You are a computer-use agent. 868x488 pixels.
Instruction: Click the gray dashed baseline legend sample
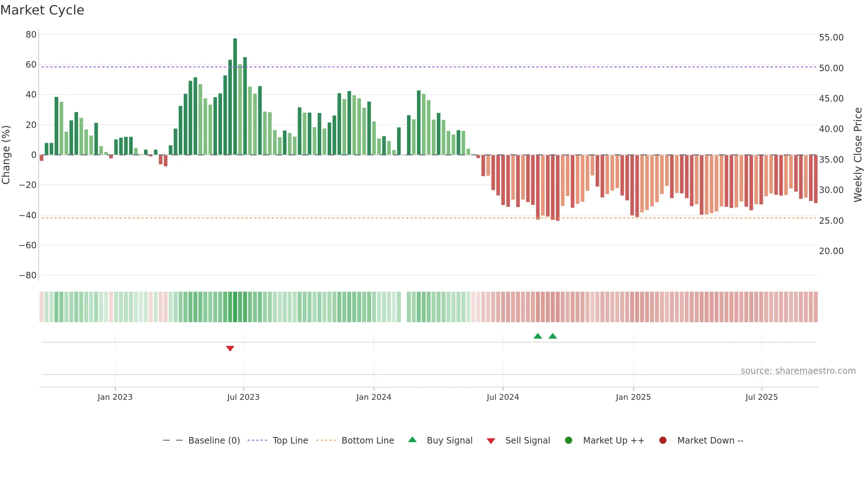coord(173,440)
